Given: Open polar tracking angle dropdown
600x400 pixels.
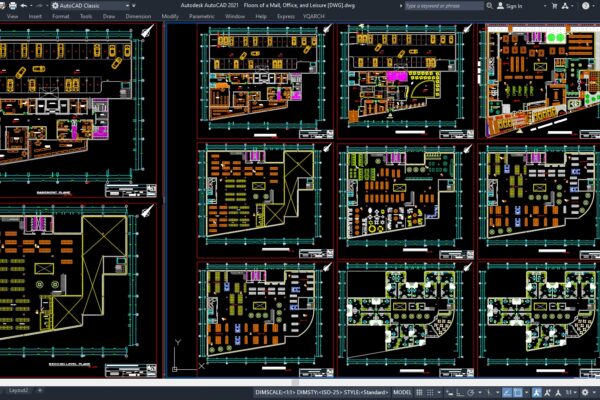Looking at the screenshot, I should (x=480, y=392).
